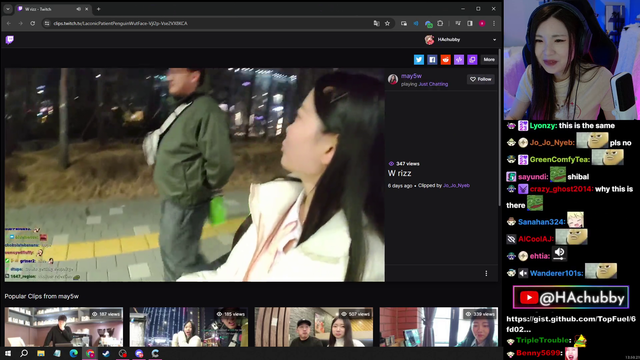Viewport: 640px width, 360px height.
Task: Switch to Chrome in taskbar
Action: (x=90, y=353)
